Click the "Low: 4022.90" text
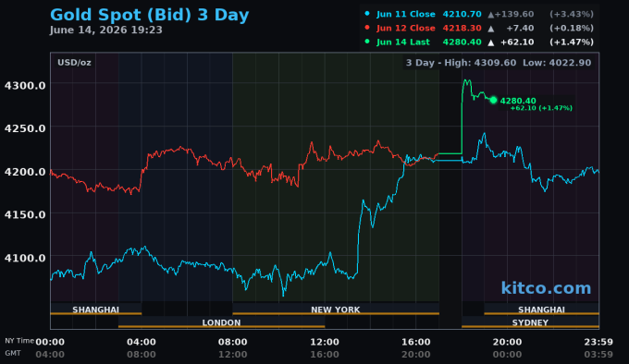 (557, 63)
